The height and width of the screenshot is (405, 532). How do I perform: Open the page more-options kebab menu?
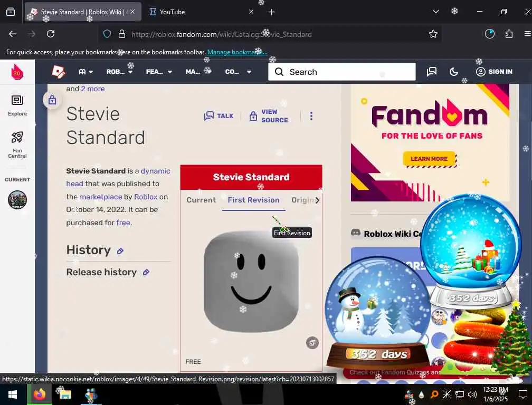pos(311,116)
